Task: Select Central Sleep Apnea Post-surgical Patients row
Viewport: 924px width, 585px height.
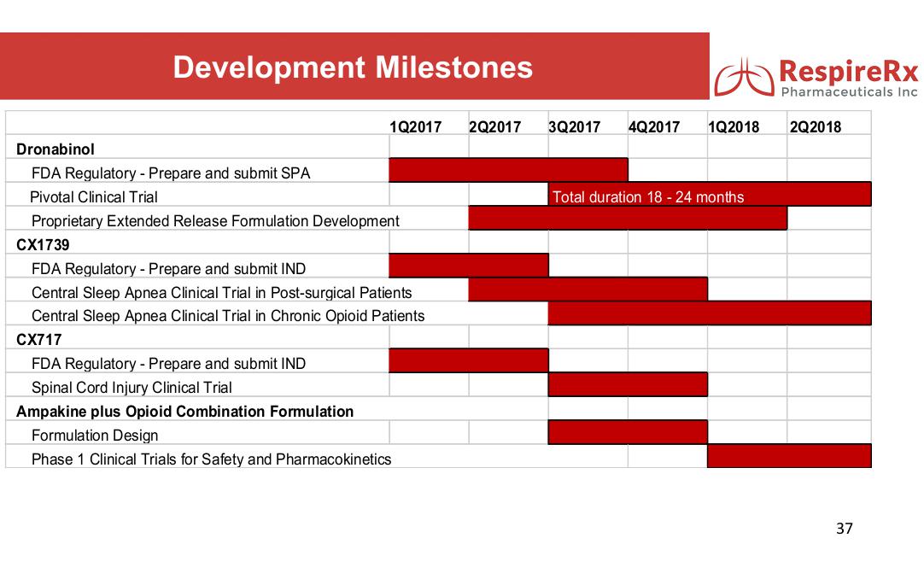Action: click(221, 293)
